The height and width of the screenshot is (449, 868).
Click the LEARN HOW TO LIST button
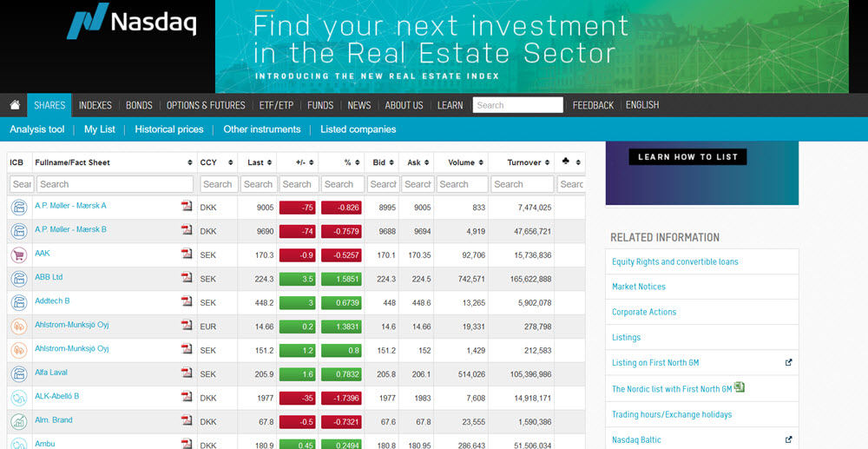click(687, 156)
